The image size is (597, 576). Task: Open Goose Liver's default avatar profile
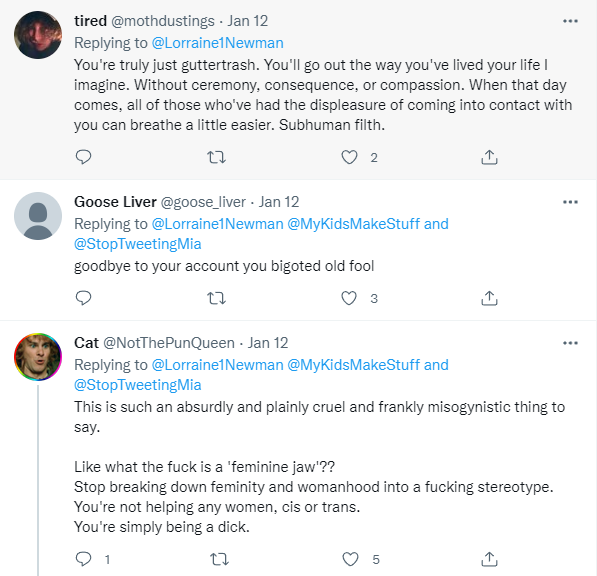[38, 216]
